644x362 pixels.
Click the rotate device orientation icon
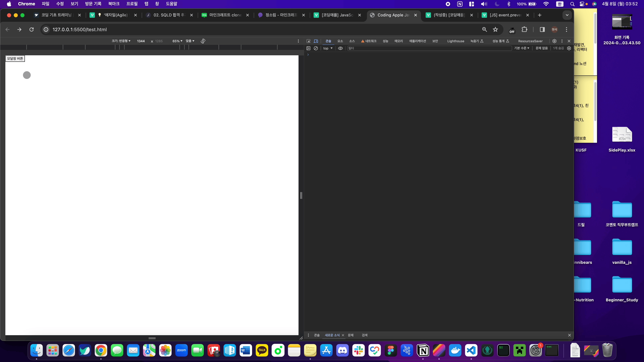point(203,41)
